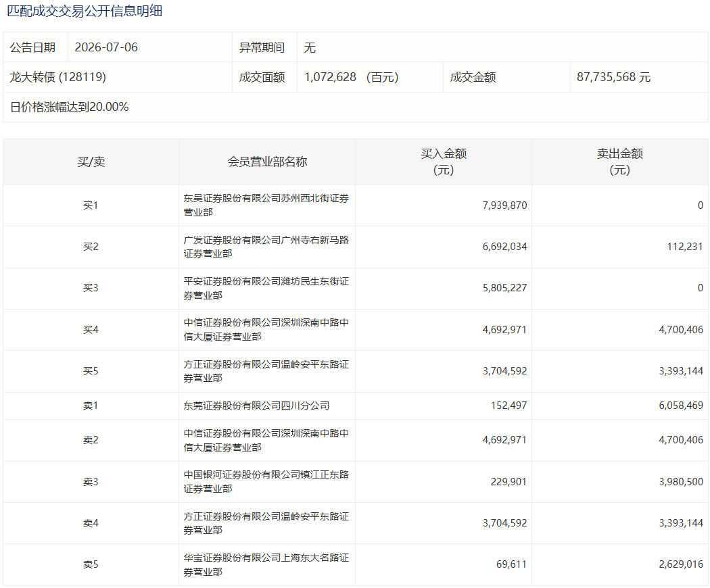Click the 卖3 row label
Image resolution: width=710 pixels, height=588 pixels.
(91, 482)
